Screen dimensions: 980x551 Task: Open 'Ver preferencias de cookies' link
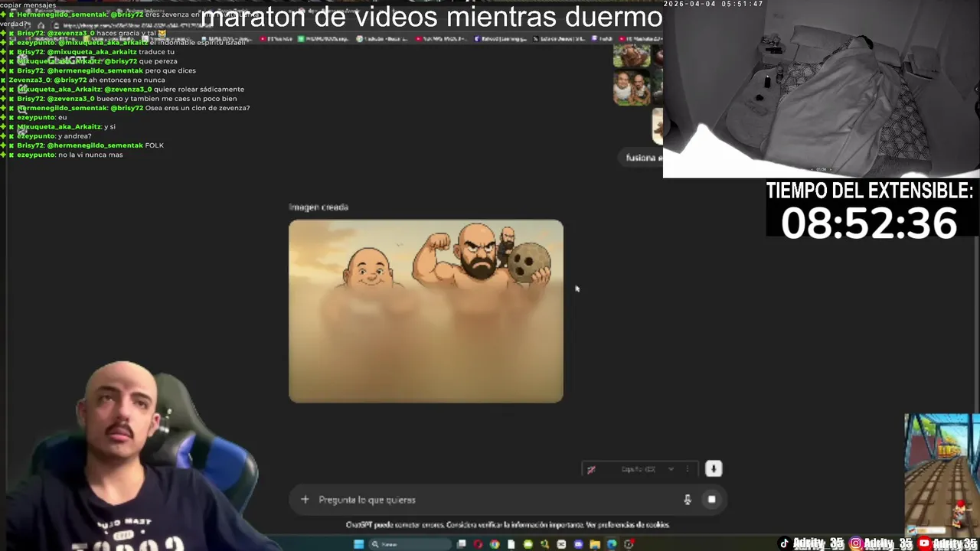628,525
